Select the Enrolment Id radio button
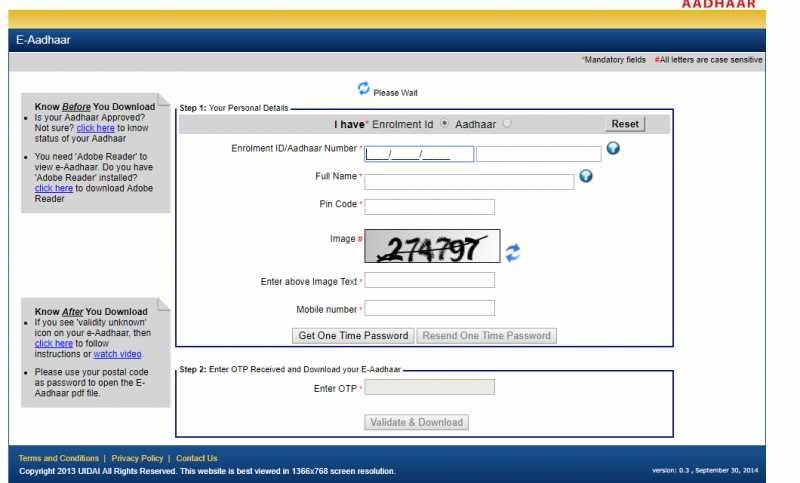This screenshot has width=800, height=483. coord(444,124)
